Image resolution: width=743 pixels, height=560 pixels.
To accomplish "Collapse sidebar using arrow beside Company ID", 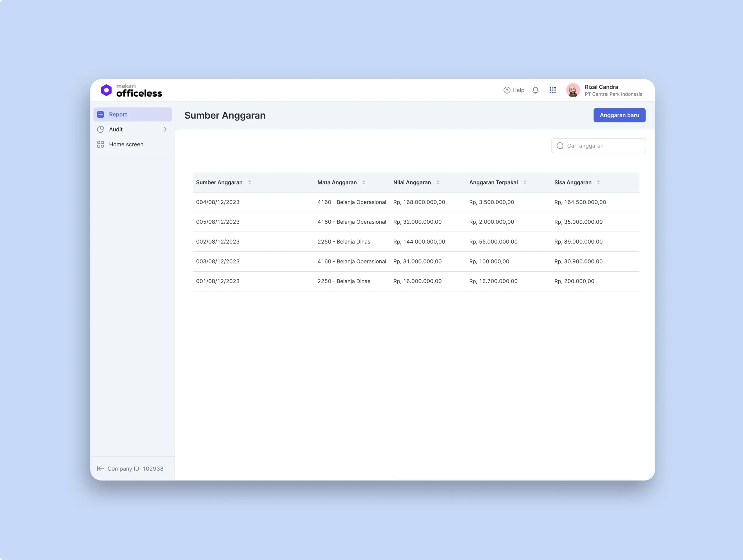I will coord(100,469).
